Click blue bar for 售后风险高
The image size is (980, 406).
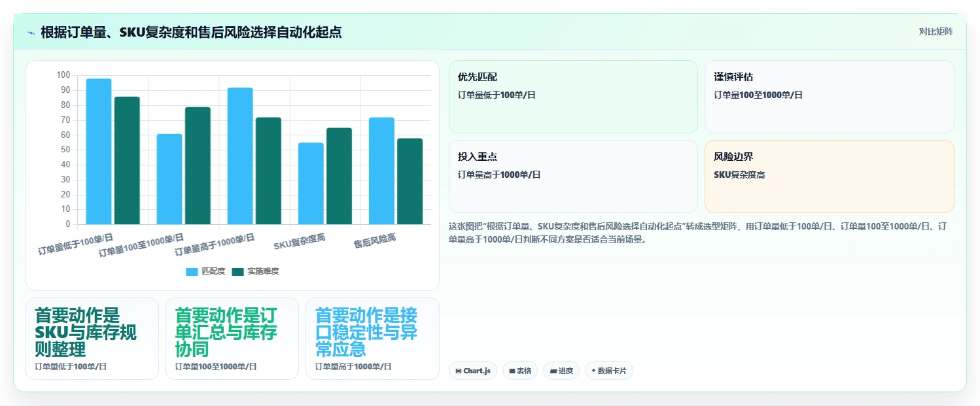click(381, 171)
